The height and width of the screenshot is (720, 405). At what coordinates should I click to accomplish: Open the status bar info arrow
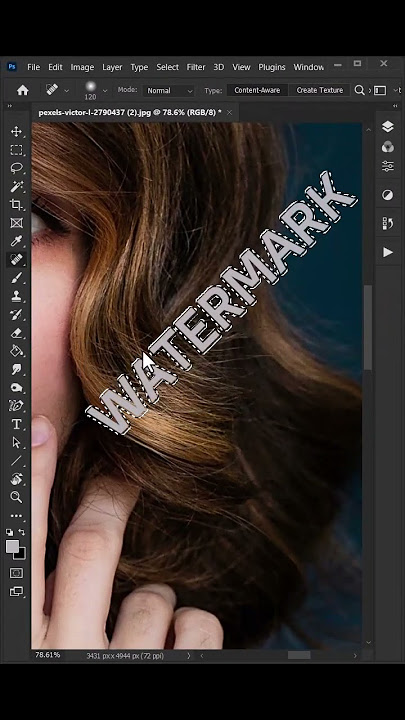[188, 656]
